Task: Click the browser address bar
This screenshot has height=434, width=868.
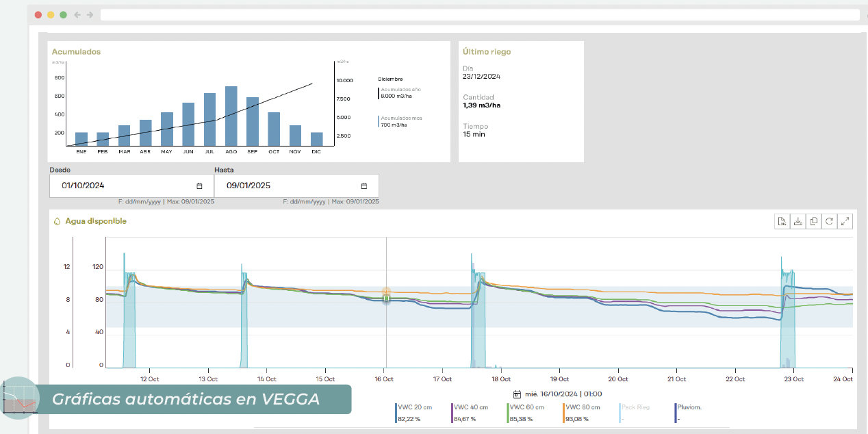Action: pos(479,14)
